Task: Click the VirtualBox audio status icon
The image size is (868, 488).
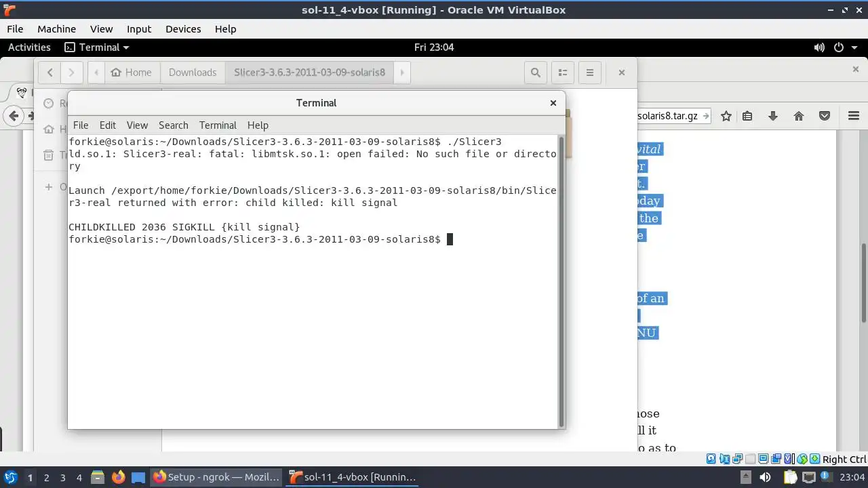Action: coord(724,459)
